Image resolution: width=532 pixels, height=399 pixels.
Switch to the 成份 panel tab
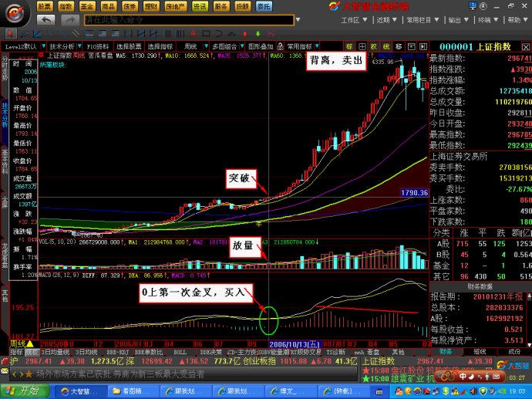[513, 352]
